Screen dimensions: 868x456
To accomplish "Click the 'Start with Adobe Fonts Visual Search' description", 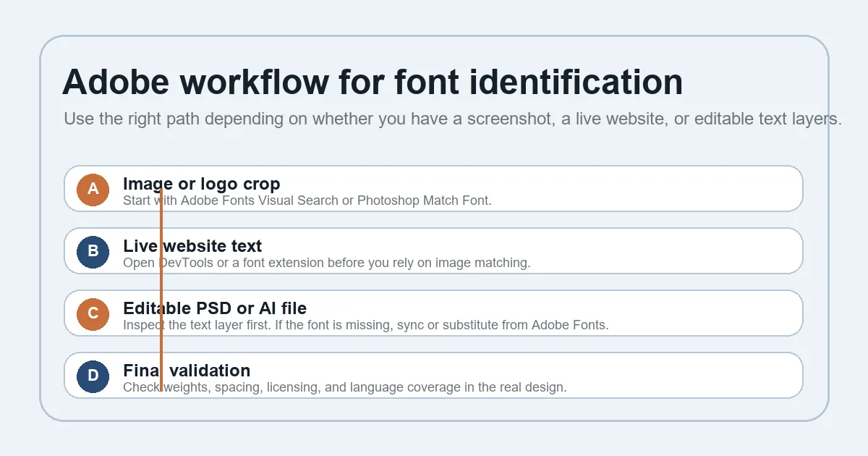I will tap(307, 200).
